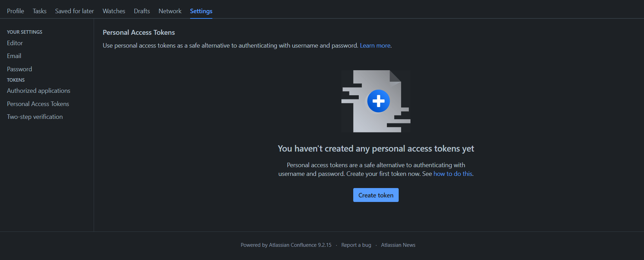Open Email settings in sidebar
The height and width of the screenshot is (260, 644).
[14, 56]
